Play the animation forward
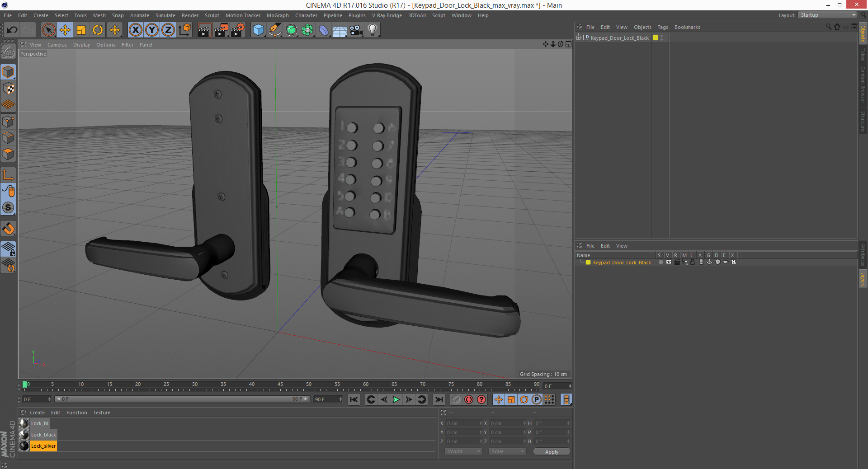868x469 pixels. (x=396, y=399)
